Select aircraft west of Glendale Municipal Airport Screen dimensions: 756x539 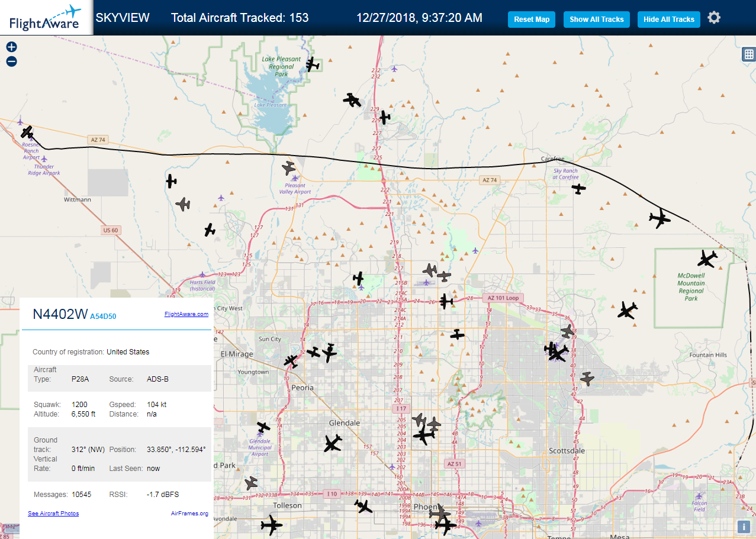(263, 427)
